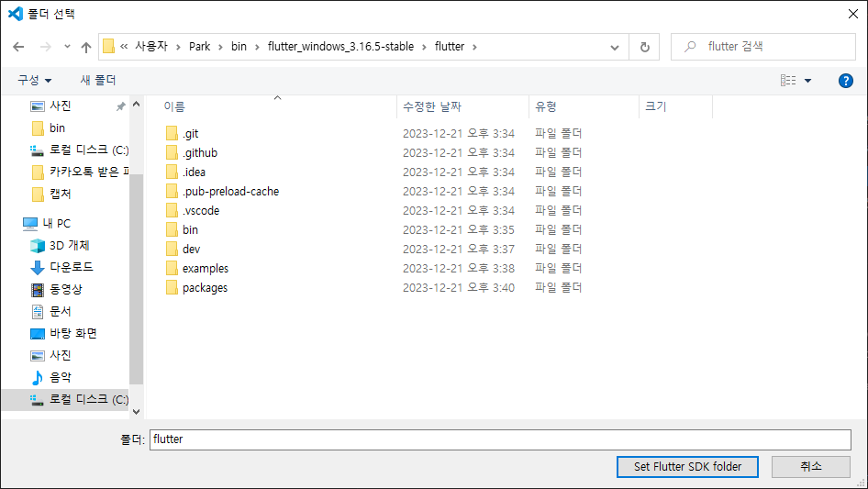Image resolution: width=868 pixels, height=489 pixels.
Task: Close the 폴더 선택 dialog window
Action: [853, 14]
